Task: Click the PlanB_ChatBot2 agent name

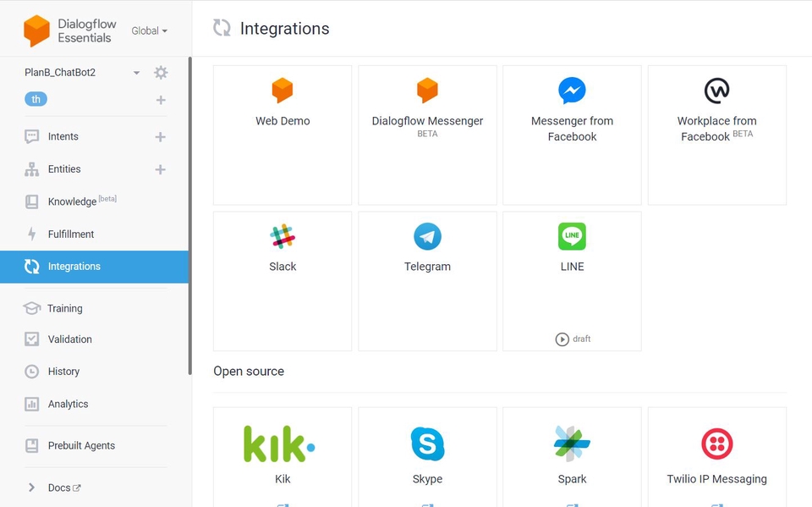Action: tap(60, 73)
